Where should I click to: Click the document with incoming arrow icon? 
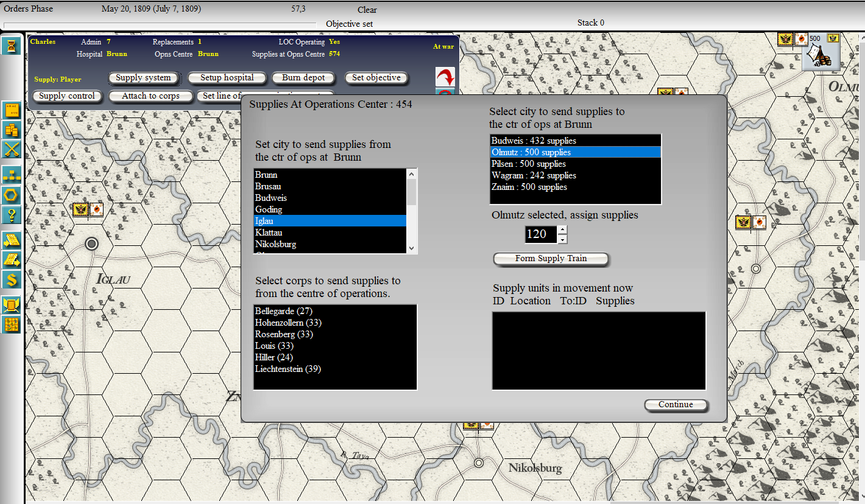(12, 240)
